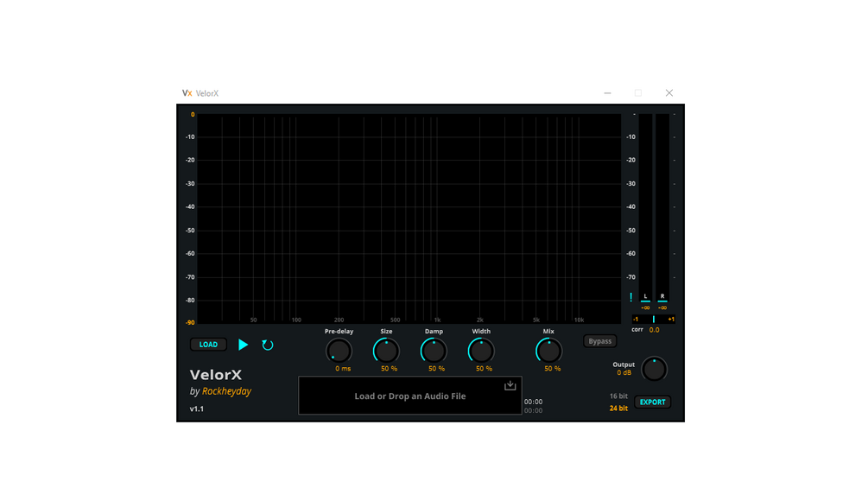Click the import file icon in drop area
Screen dimensions: 868x488
(x=510, y=385)
